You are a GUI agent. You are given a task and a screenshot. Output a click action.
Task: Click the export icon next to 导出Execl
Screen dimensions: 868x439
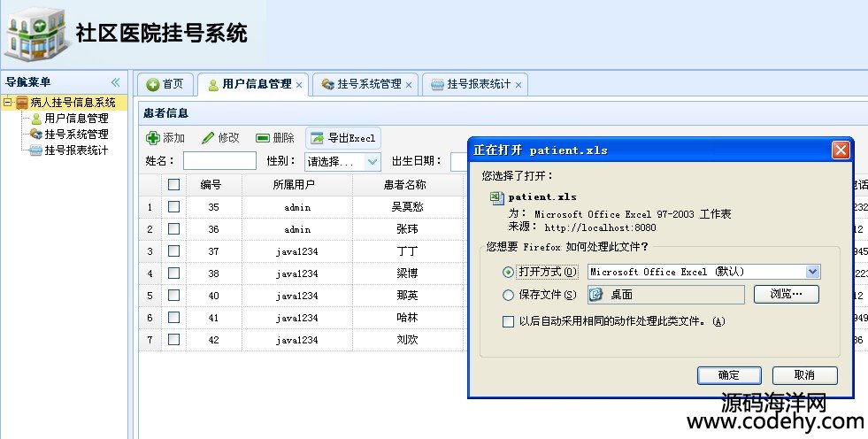click(317, 138)
